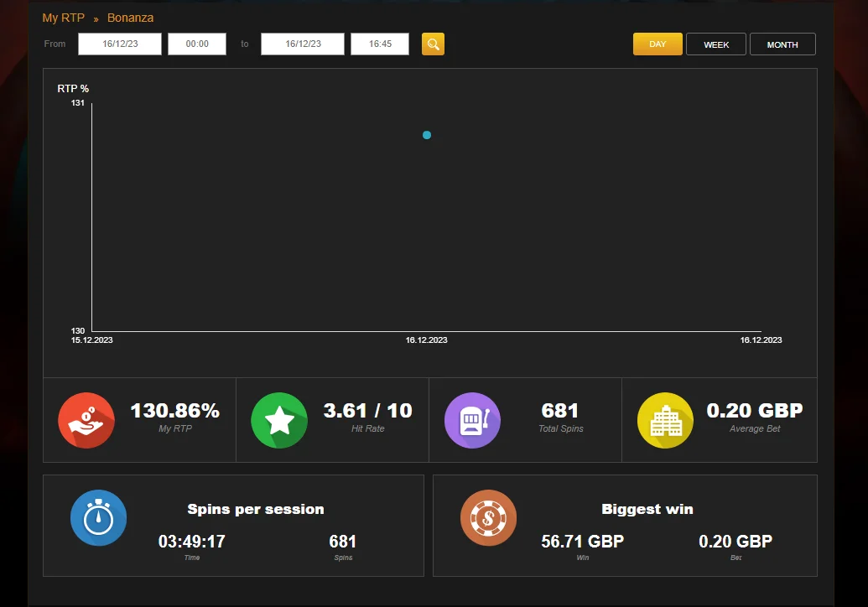Click the orange casino chip Biggest win icon
Image resolution: width=868 pixels, height=607 pixels.
click(488, 517)
